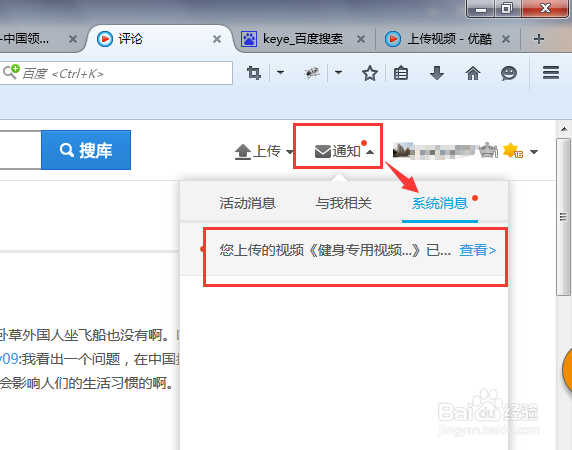Open downloads with the arrow icon

coord(437,73)
